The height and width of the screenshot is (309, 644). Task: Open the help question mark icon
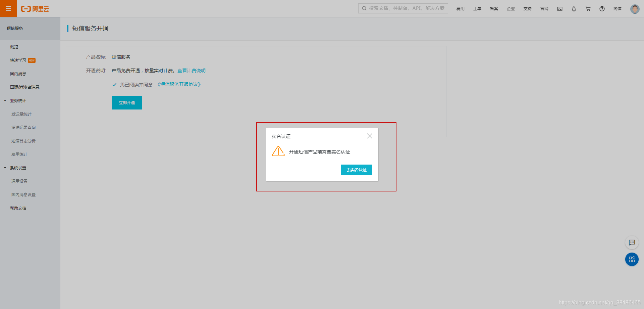coord(602,9)
